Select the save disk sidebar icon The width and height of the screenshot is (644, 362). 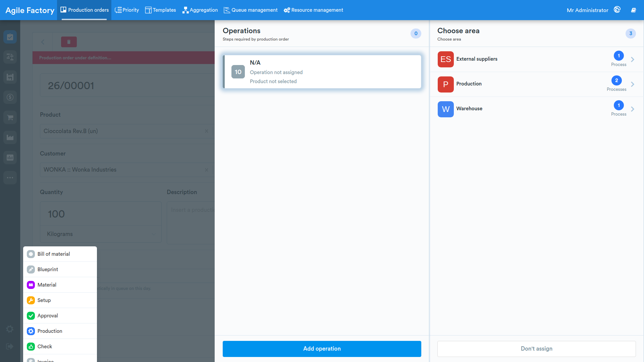tap(10, 77)
